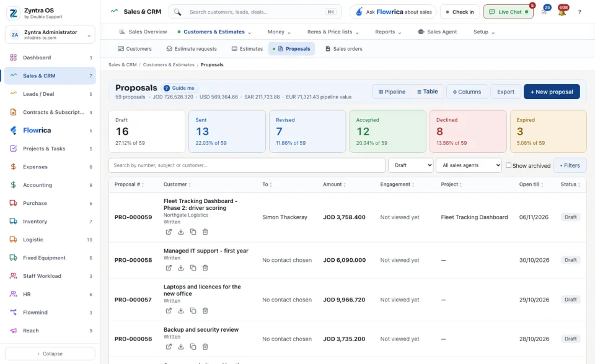Go to Expenses in the sidebar
The height and width of the screenshot is (364, 595).
click(x=50, y=167)
